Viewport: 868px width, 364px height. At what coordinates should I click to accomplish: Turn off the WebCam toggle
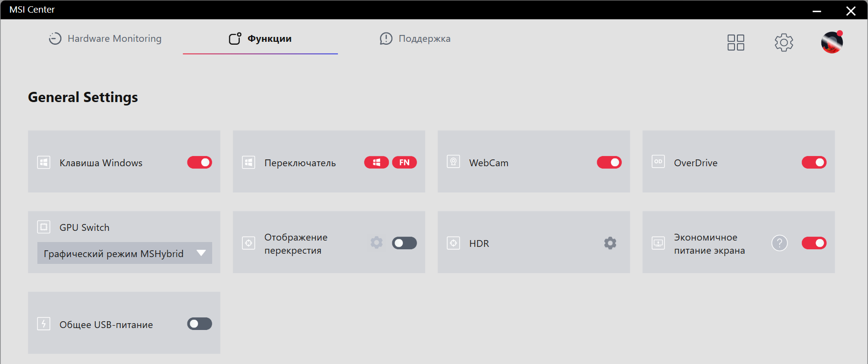point(609,162)
